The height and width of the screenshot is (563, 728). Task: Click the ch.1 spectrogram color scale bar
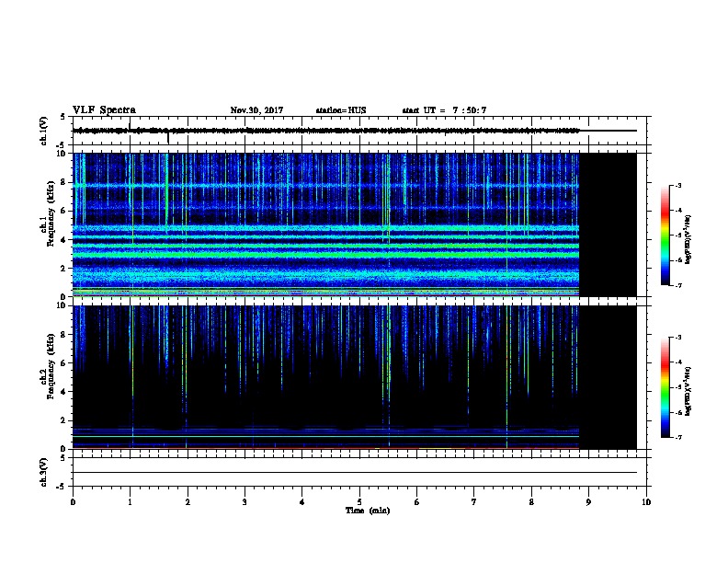[x=665, y=236]
